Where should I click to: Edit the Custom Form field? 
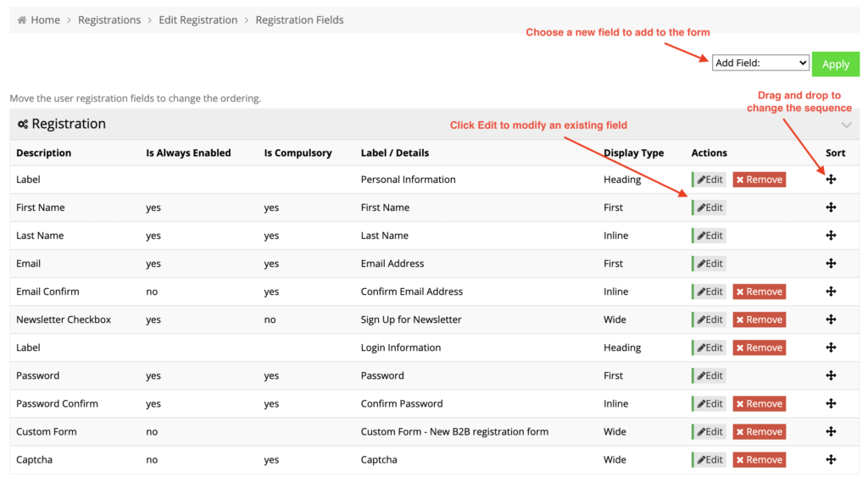[709, 431]
